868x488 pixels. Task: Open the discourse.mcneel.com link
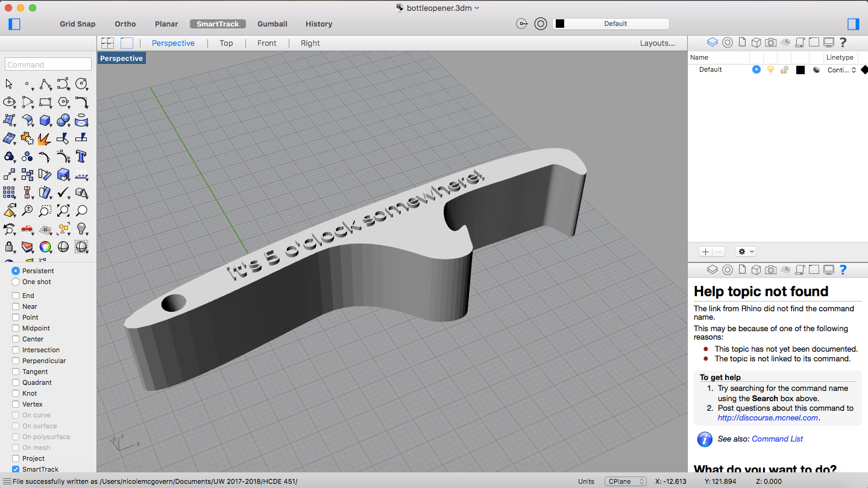[768, 417]
